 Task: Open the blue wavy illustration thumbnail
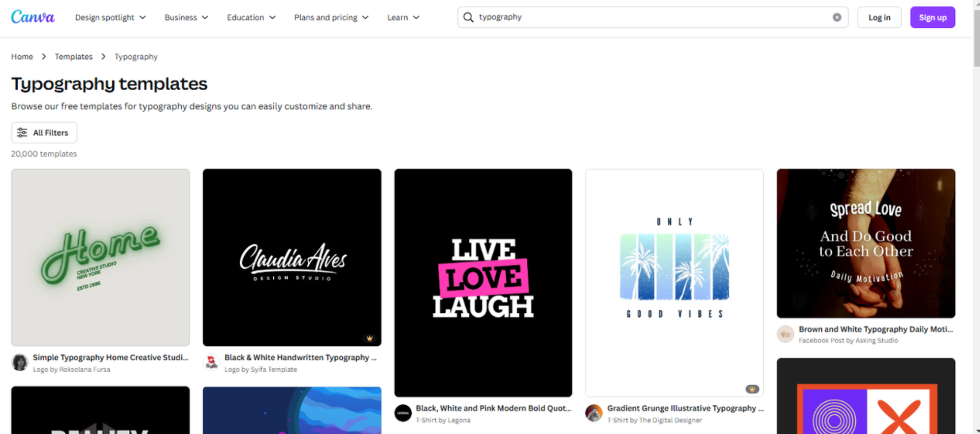click(292, 410)
